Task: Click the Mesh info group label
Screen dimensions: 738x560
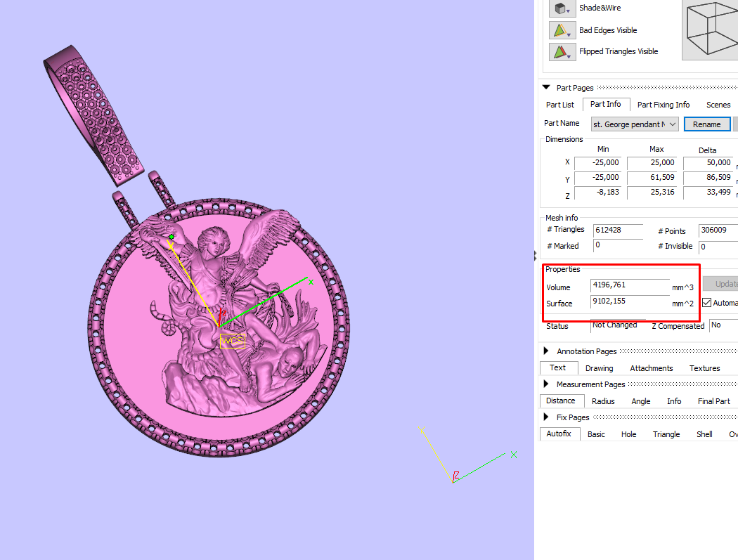Action: pyautogui.click(x=562, y=218)
